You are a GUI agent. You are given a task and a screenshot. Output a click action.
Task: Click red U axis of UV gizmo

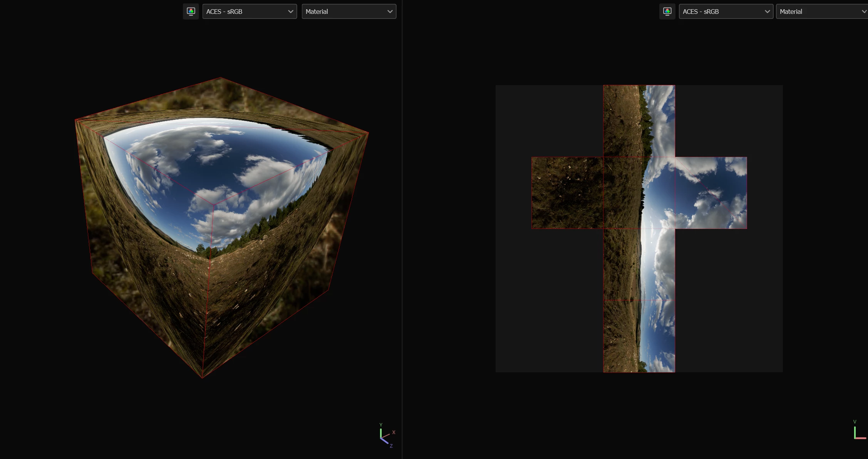pyautogui.click(x=861, y=438)
